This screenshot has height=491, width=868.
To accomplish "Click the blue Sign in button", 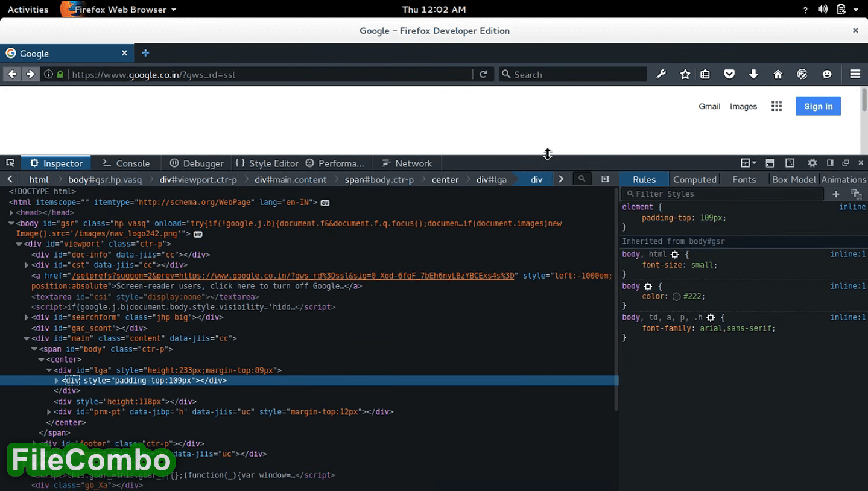I will point(818,106).
